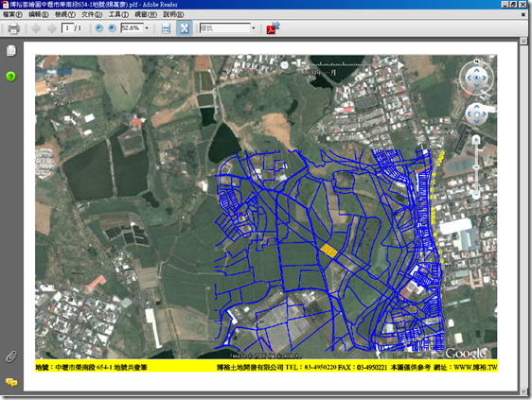Screen dimensions: 532x400
Task: Click the Google watermark logo text
Action: (466, 353)
